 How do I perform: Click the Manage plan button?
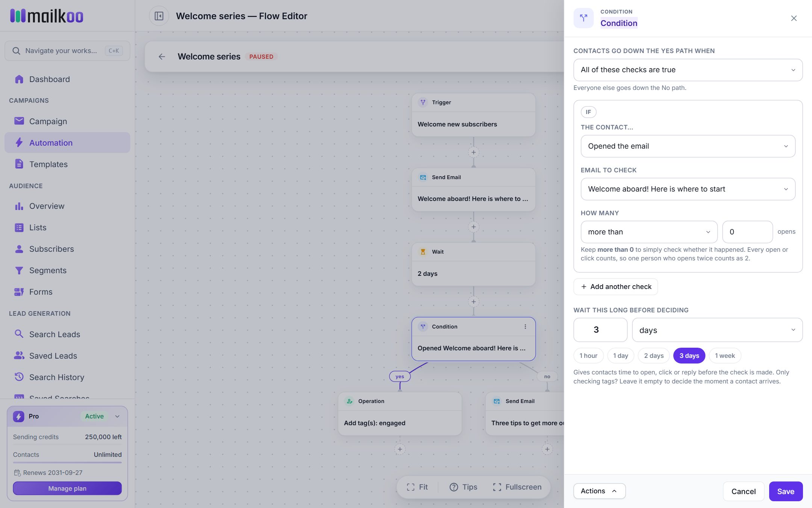pos(67,489)
